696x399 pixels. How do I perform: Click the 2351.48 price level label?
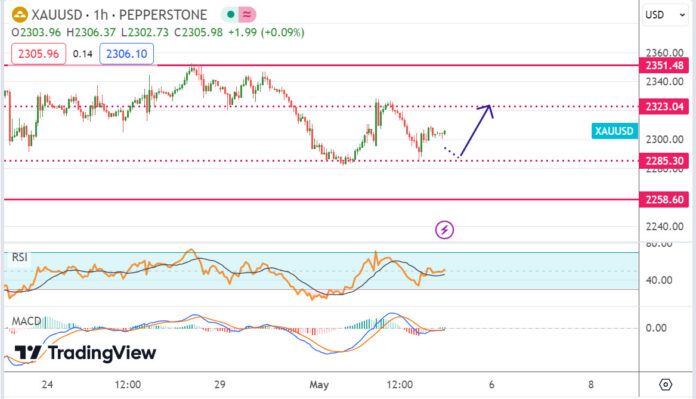click(664, 66)
